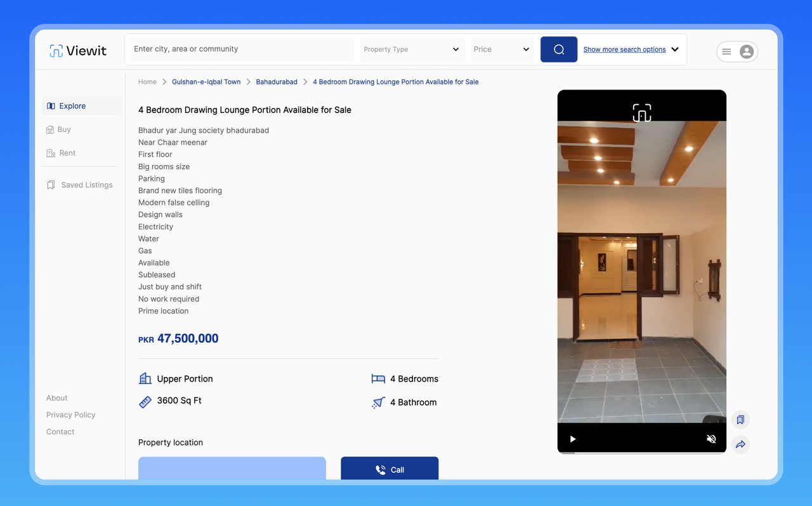The height and width of the screenshot is (506, 812).
Task: Open the user profile avatar menu
Action: coord(747,51)
